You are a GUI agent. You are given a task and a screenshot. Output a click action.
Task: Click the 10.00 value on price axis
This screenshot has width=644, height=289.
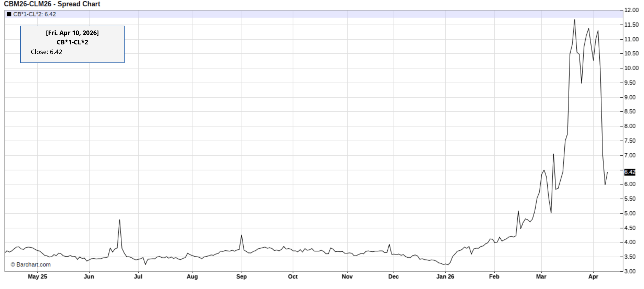point(631,68)
